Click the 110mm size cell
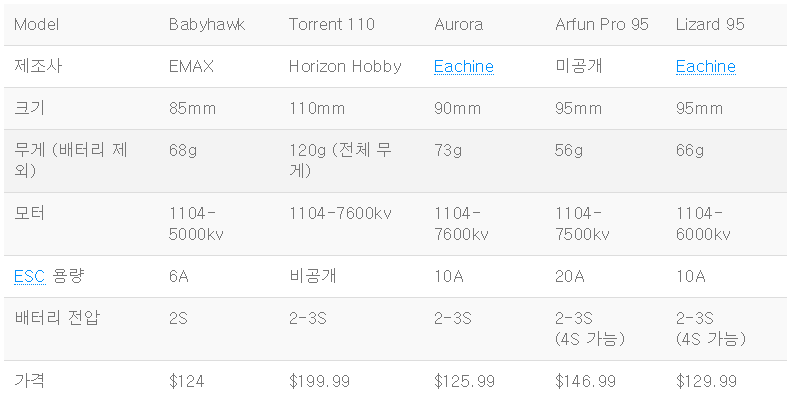The image size is (793, 401). (317, 108)
